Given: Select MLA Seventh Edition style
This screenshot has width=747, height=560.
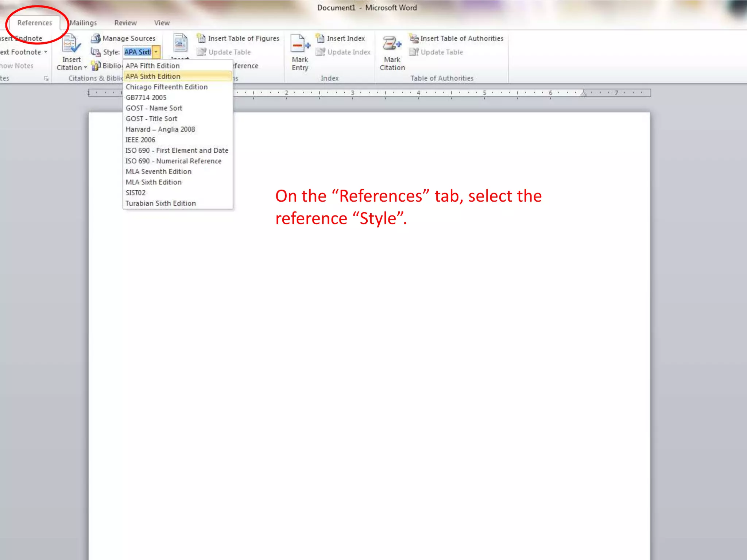Looking at the screenshot, I should pyautogui.click(x=178, y=171).
